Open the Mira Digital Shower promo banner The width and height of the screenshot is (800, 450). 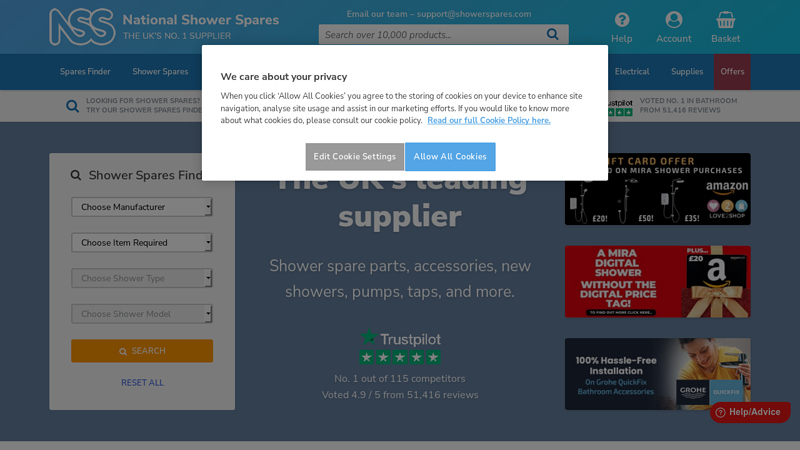pos(657,282)
